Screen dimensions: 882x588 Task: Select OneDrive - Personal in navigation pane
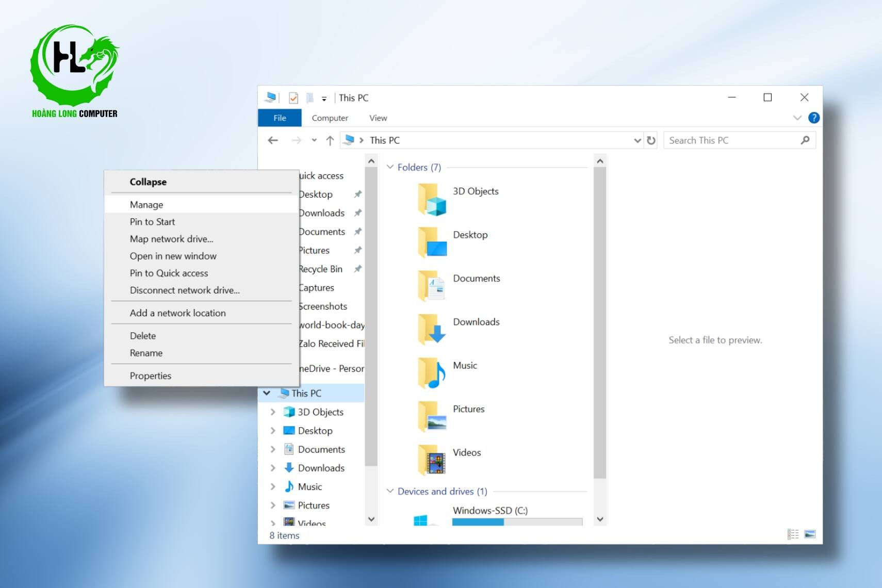click(332, 368)
